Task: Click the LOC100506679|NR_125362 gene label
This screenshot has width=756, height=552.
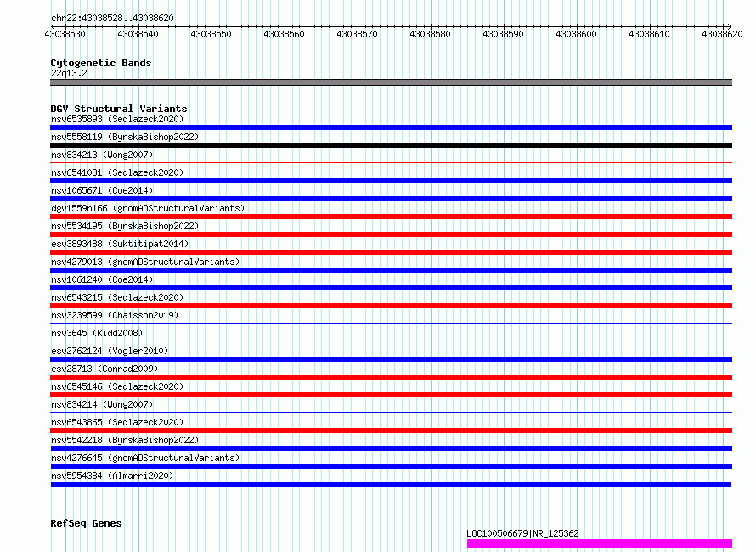Action: (522, 533)
